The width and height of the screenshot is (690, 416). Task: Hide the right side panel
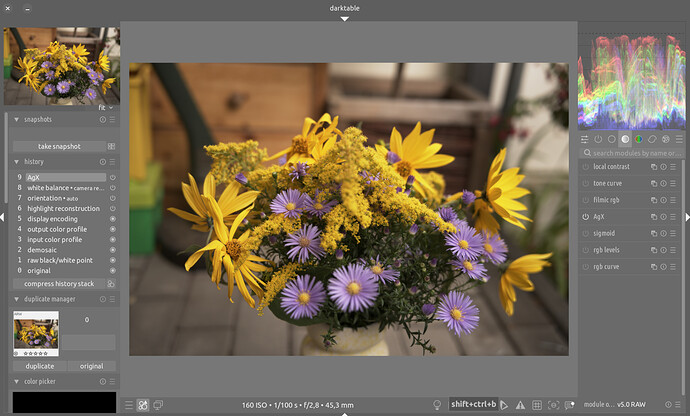[x=687, y=217]
